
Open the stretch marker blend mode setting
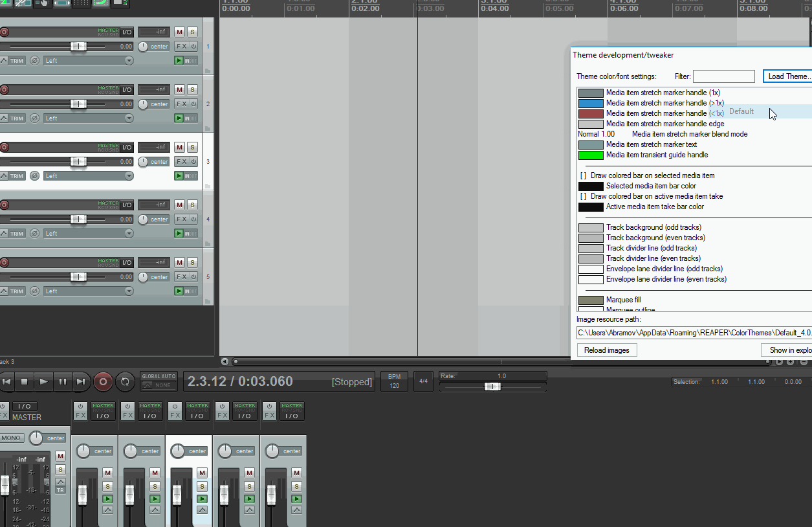[x=663, y=134]
